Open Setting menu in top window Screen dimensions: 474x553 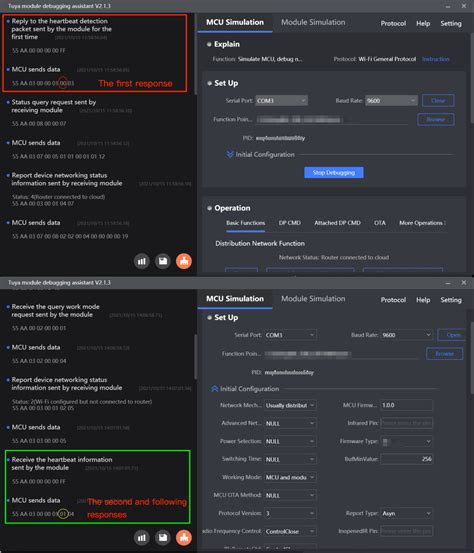pyautogui.click(x=451, y=23)
